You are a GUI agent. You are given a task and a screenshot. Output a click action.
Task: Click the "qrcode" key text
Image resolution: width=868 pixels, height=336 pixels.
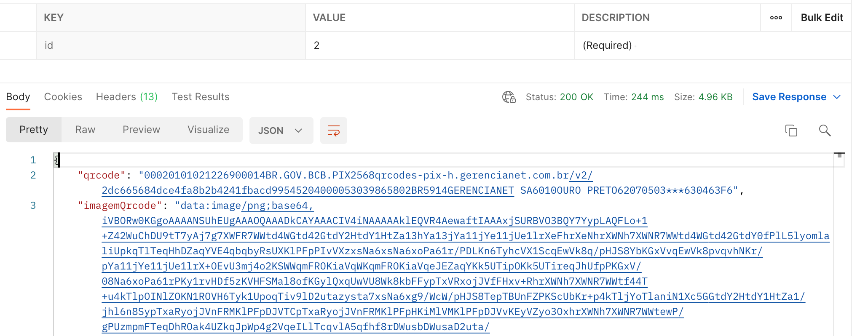[102, 175]
